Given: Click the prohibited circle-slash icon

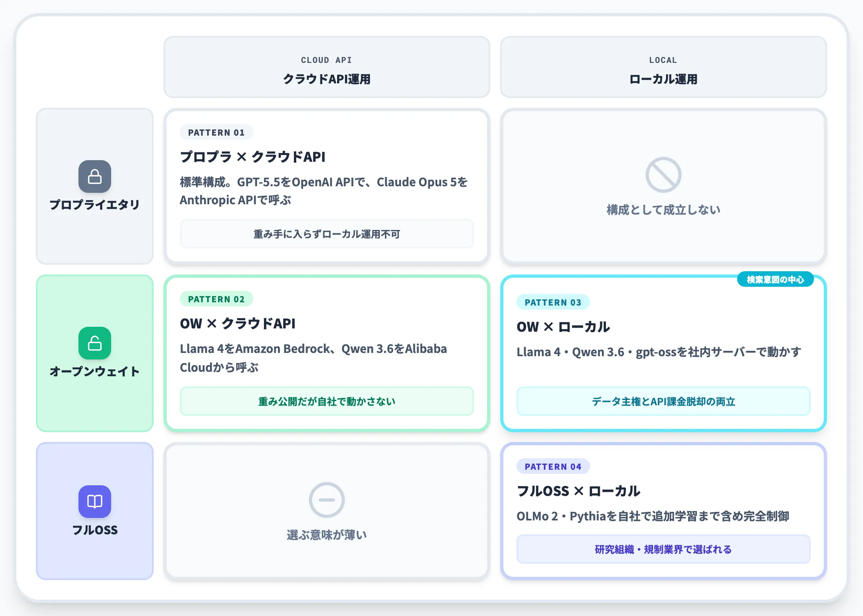Looking at the screenshot, I should pyautogui.click(x=663, y=175).
